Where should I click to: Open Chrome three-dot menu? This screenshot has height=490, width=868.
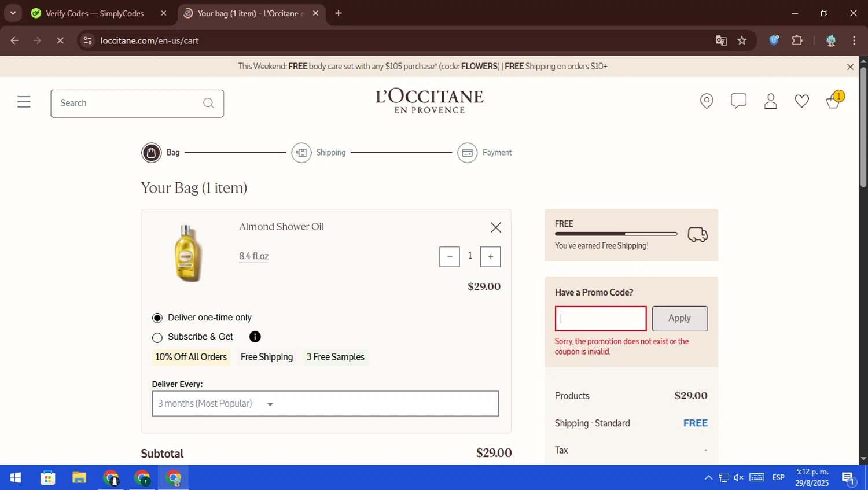tap(854, 40)
